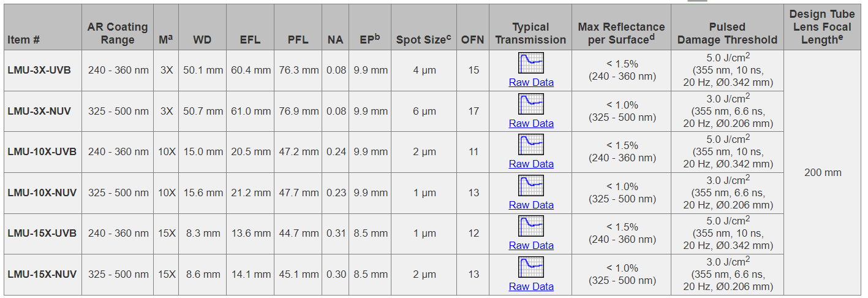The image size is (868, 298).
Task: Open transmission graph icon for LMU-3X-NUV
Action: coord(531,104)
